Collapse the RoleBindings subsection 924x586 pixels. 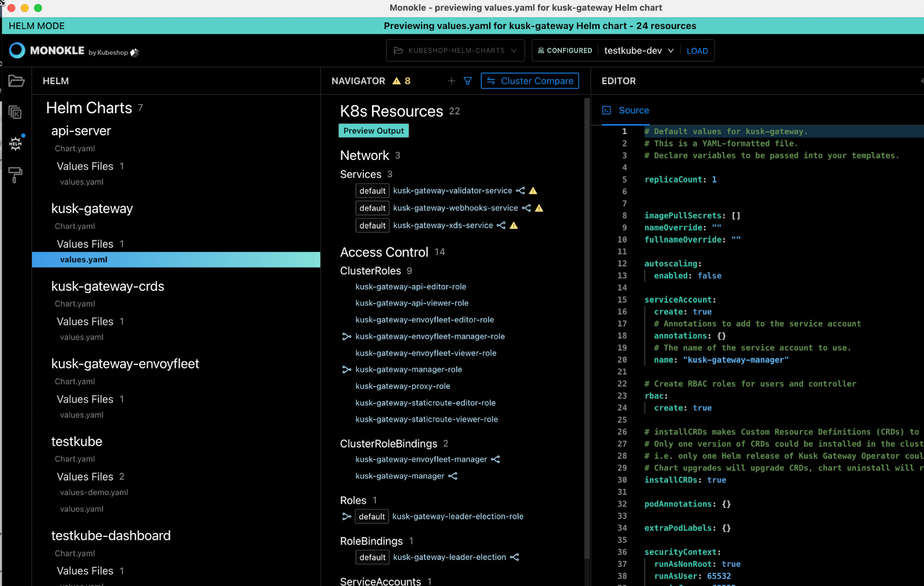[371, 541]
